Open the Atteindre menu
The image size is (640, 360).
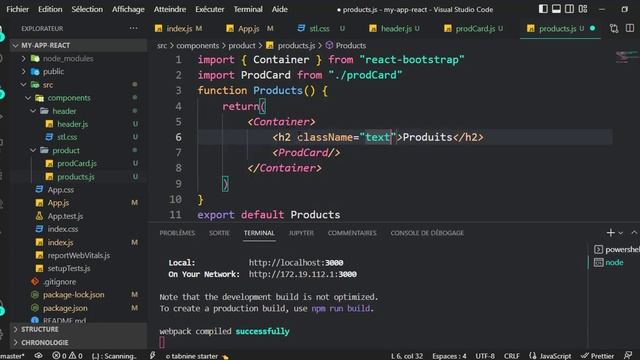170,9
